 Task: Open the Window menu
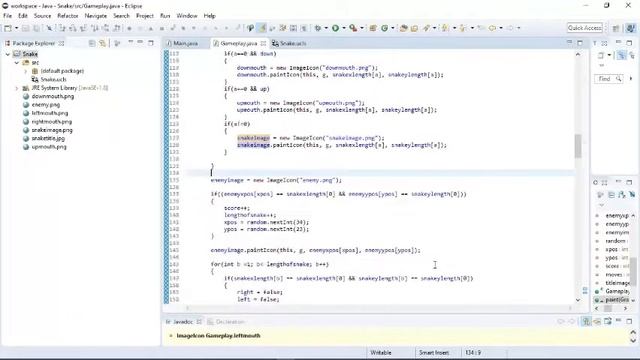coord(187,16)
